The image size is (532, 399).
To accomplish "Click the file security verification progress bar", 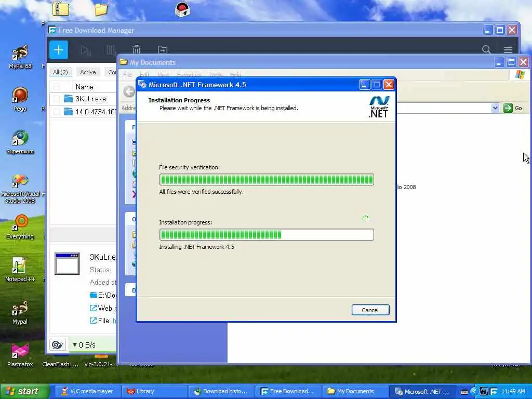I will click(267, 179).
